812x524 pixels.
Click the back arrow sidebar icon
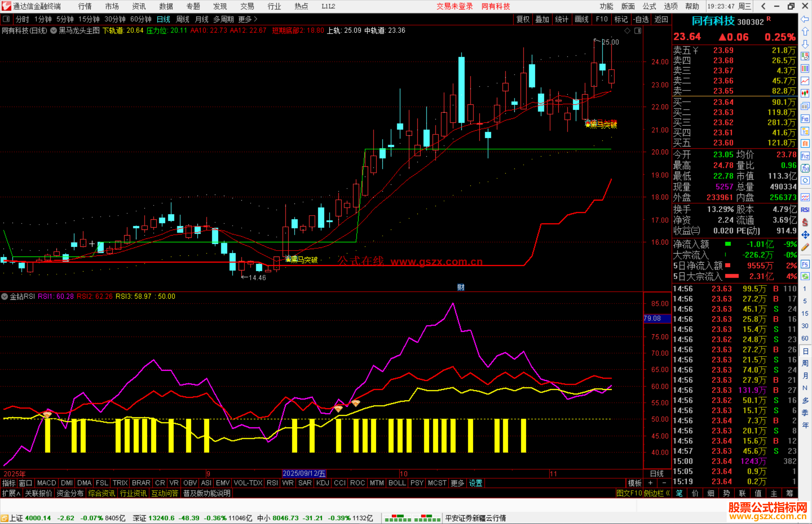[x=805, y=19]
